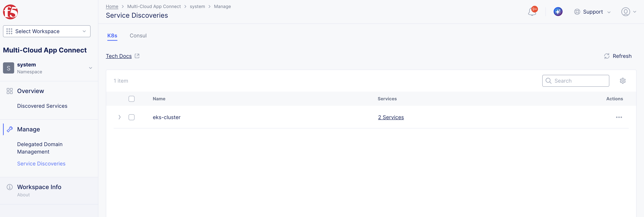Click the table settings gear icon
The height and width of the screenshot is (217, 644).
click(x=623, y=81)
